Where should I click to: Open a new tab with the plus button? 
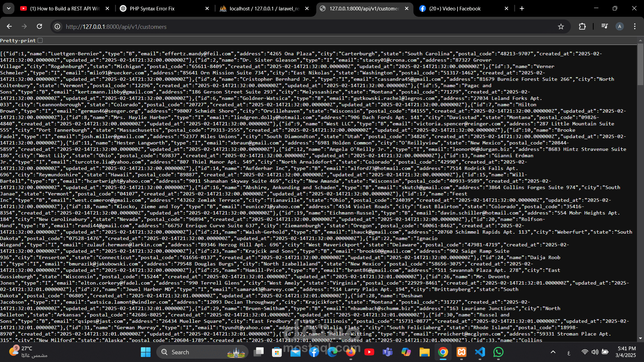tap(522, 9)
